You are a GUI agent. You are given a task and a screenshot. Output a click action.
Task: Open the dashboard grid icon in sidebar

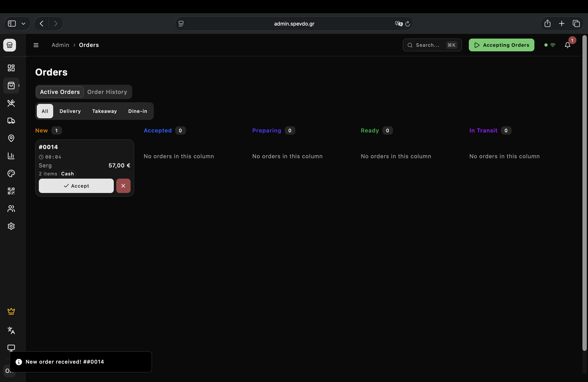(x=11, y=68)
